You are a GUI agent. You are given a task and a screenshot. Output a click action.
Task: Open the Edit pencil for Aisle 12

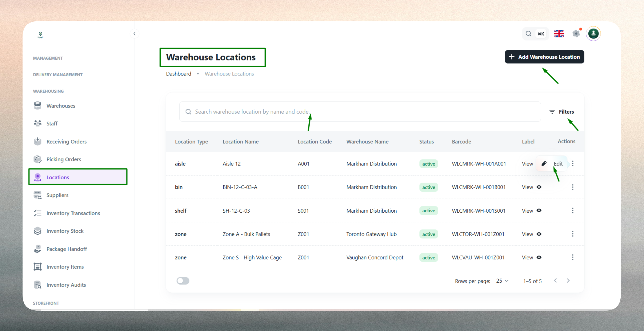coord(544,164)
